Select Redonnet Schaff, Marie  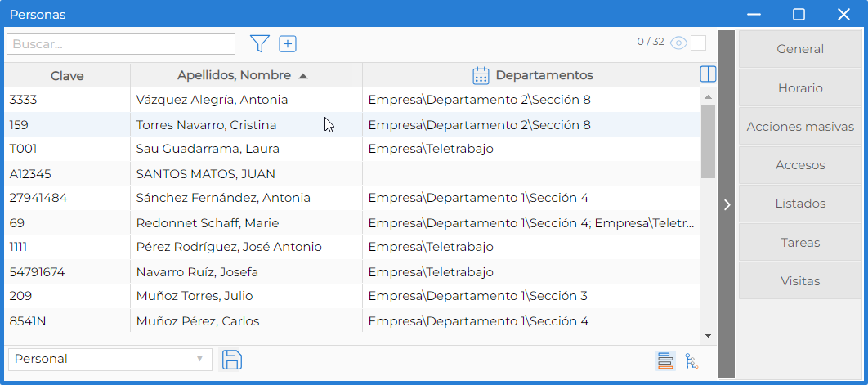(x=352, y=222)
